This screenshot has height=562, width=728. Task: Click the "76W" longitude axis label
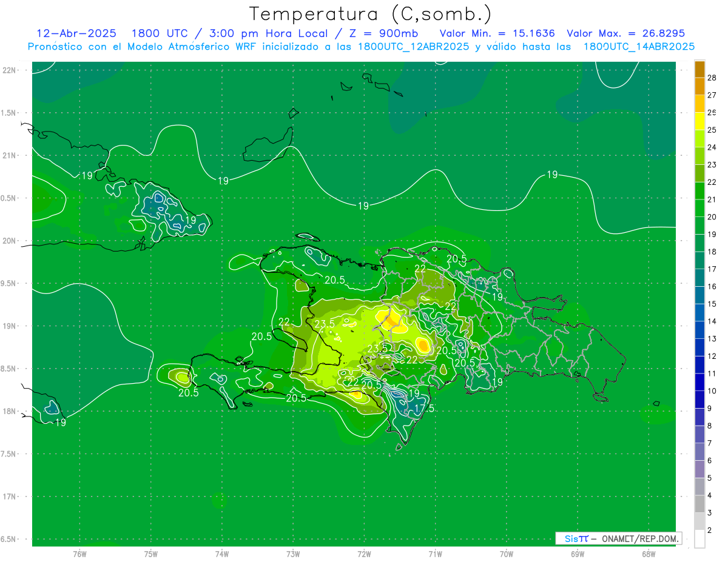79,554
